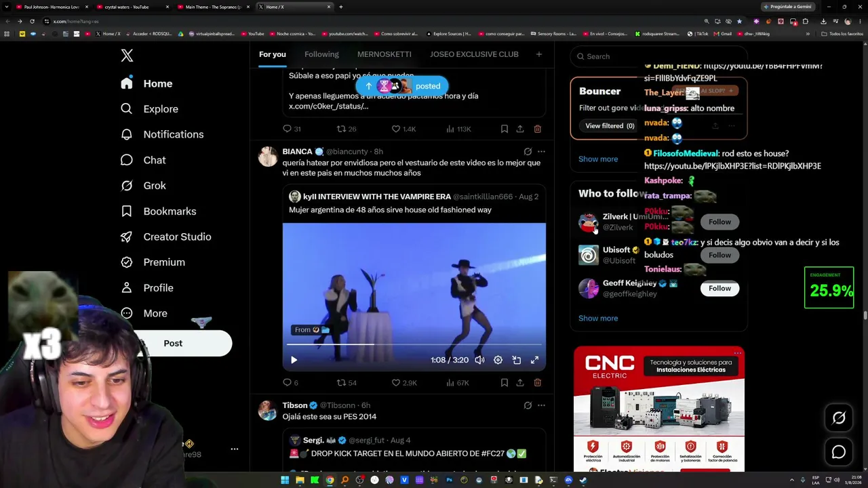Open the YouTube bookmark in bookmarks bar

252,34
